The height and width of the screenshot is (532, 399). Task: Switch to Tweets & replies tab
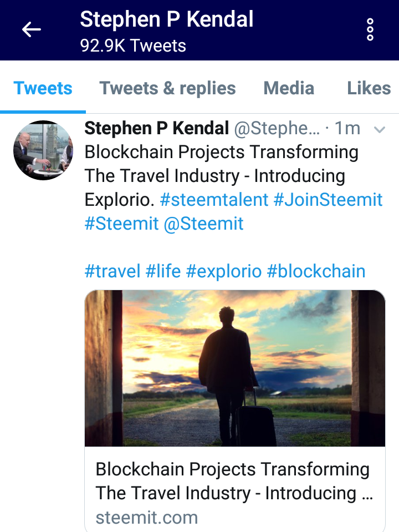click(x=167, y=88)
